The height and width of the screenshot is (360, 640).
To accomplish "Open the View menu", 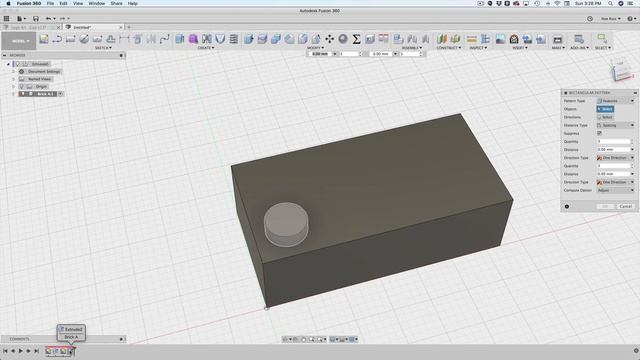I will pos(78,3).
